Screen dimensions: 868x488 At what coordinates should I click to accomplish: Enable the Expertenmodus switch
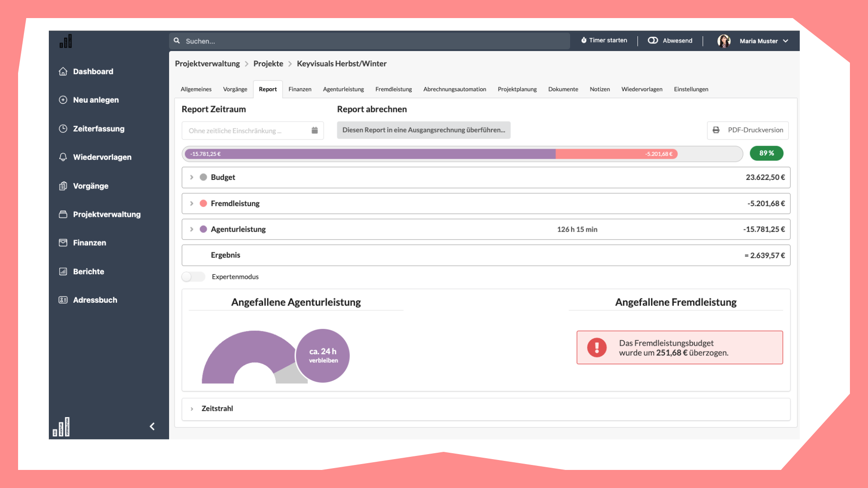193,277
